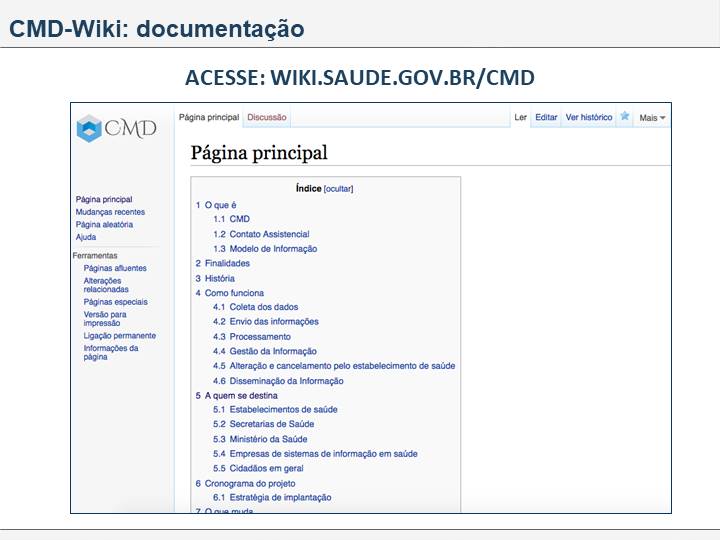Jump to section 4.1 Coleta dos dados
This screenshot has width=720, height=540.
(255, 307)
